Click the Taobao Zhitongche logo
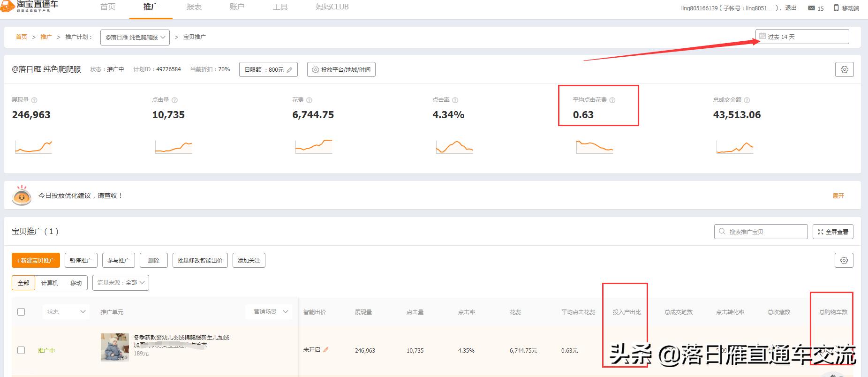The image size is (868, 377). click(x=30, y=6)
